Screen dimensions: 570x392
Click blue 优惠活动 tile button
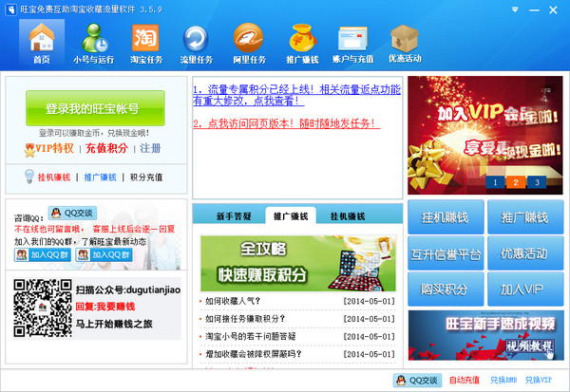pyautogui.click(x=525, y=253)
